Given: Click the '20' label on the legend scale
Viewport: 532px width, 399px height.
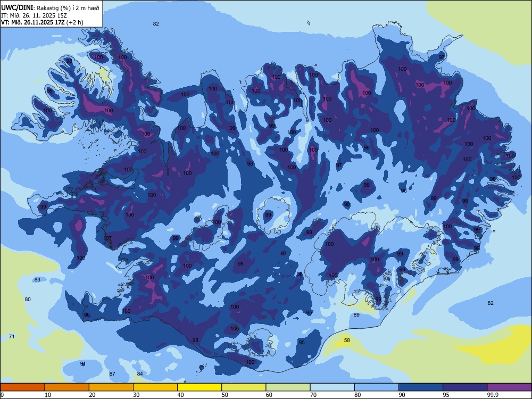Looking at the screenshot, I should pyautogui.click(x=92, y=395).
